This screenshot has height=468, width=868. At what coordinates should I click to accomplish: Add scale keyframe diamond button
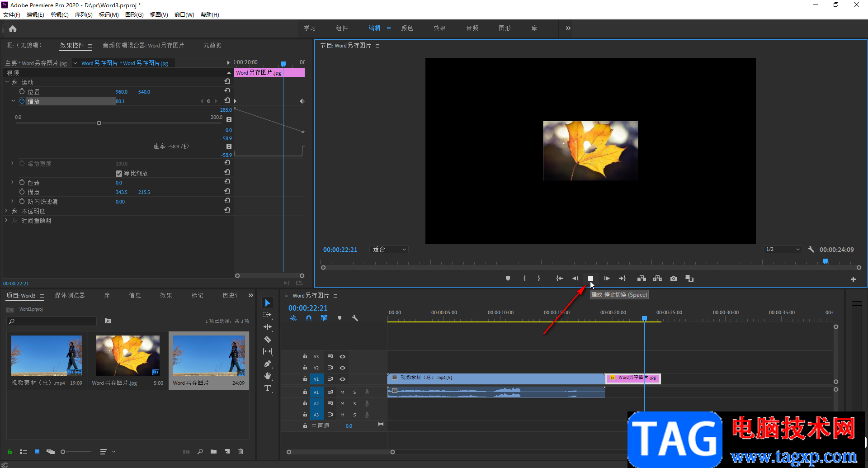pyautogui.click(x=208, y=101)
